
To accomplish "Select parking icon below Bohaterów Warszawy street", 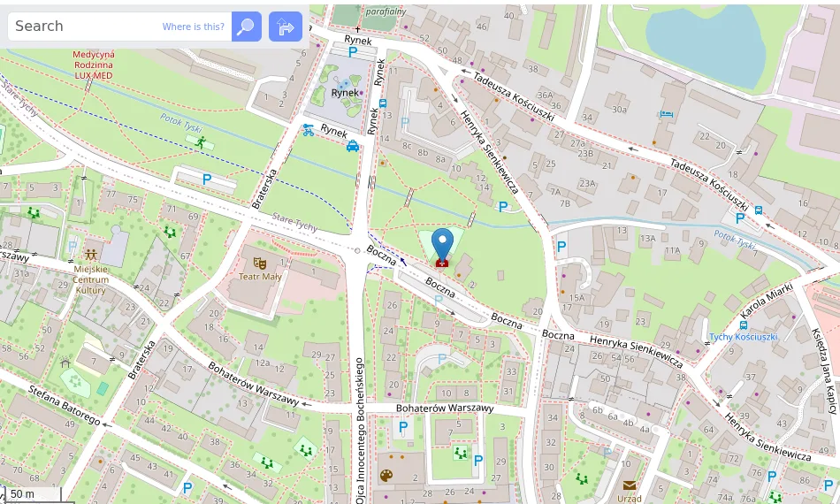I will pos(403,427).
